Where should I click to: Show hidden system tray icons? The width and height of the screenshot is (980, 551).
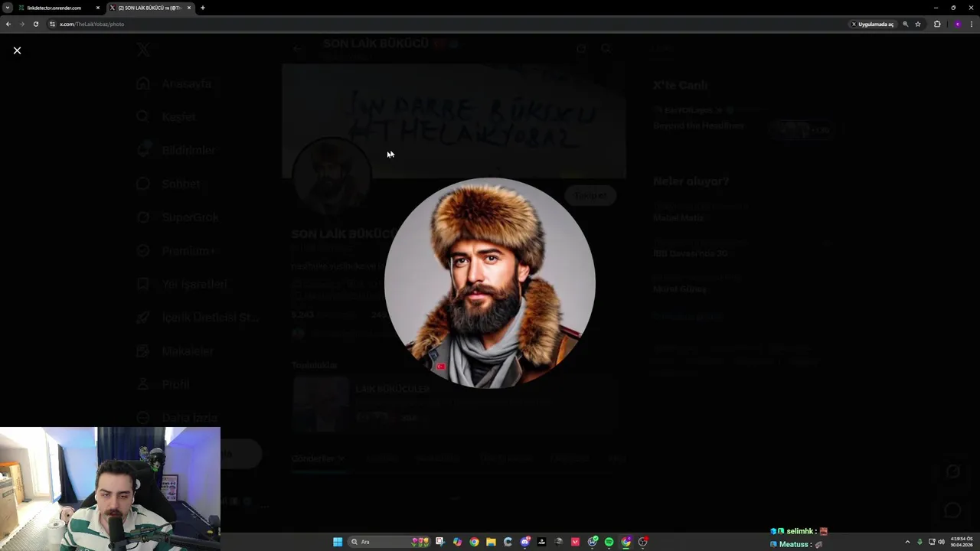[x=907, y=542]
